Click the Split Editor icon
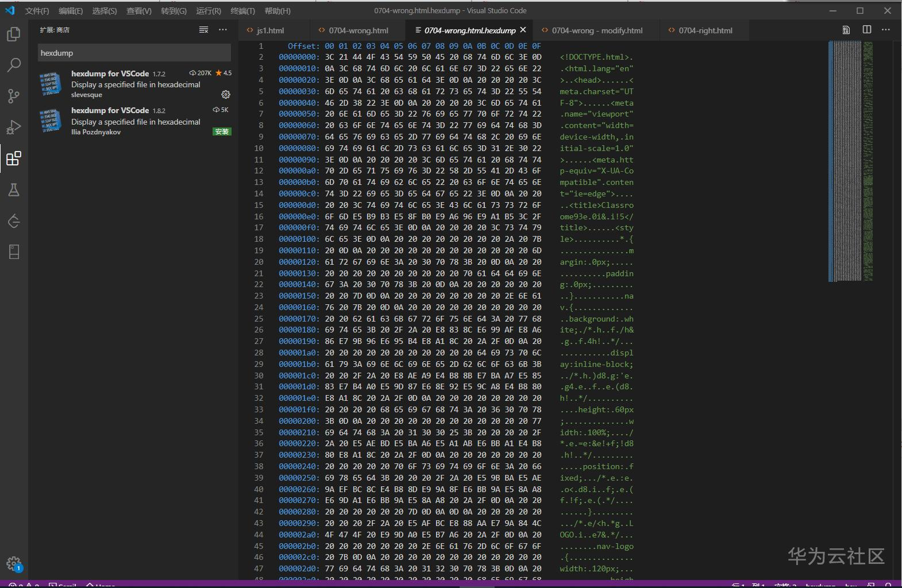The height and width of the screenshot is (588, 902). (x=867, y=30)
